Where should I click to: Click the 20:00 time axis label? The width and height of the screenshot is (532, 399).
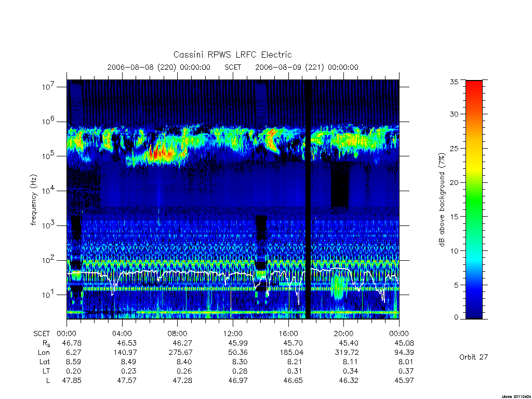click(344, 334)
